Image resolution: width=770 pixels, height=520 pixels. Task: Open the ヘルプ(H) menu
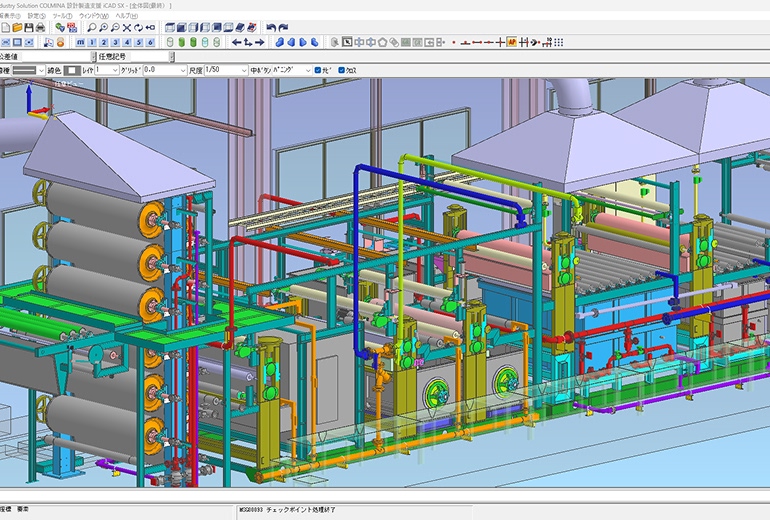(128, 17)
